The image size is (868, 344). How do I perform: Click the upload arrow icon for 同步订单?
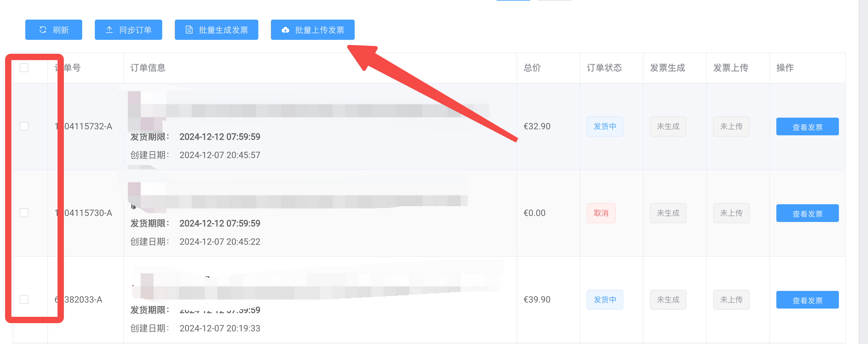coord(109,30)
